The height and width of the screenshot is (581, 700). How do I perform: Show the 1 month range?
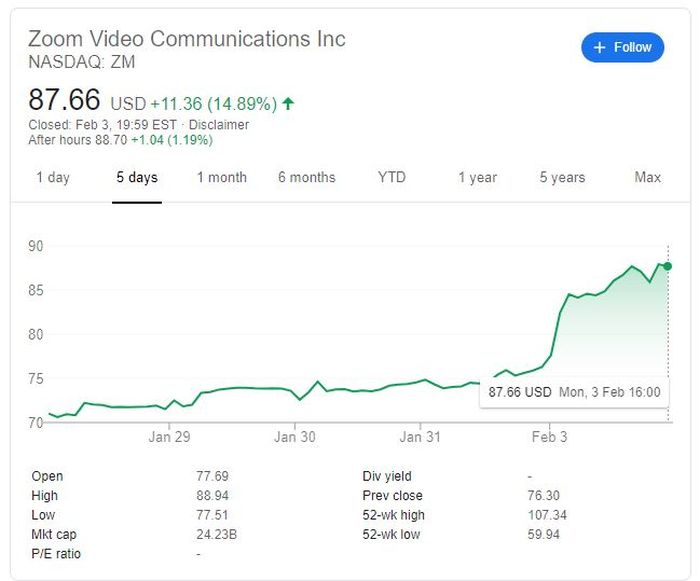coord(221,177)
